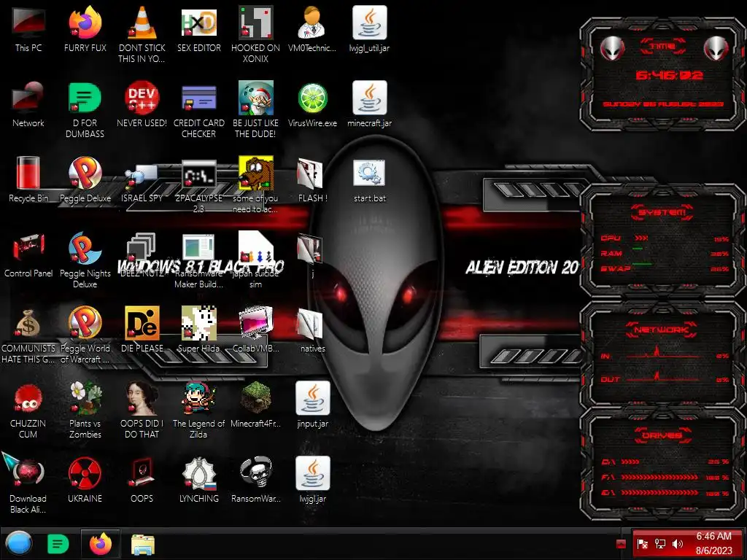Open the Action Center flag icon

[642, 544]
